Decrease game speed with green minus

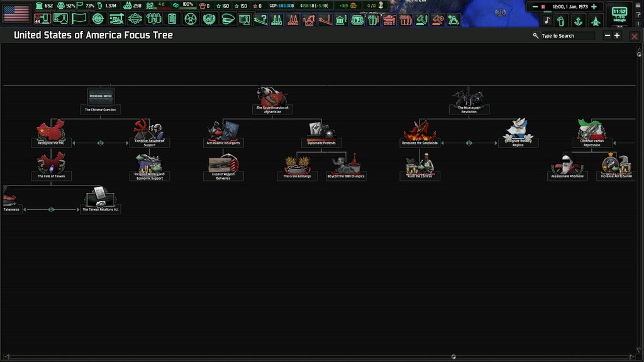(x=535, y=6)
